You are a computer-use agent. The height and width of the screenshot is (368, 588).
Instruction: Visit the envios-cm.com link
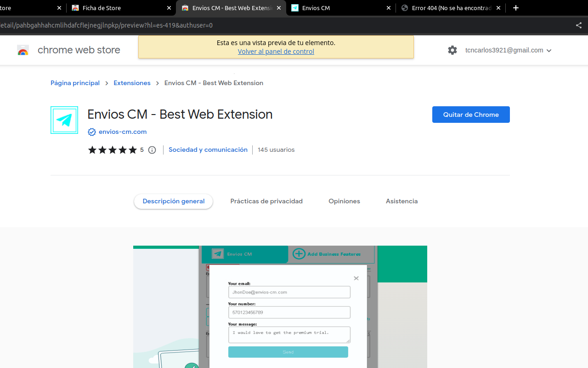point(122,132)
